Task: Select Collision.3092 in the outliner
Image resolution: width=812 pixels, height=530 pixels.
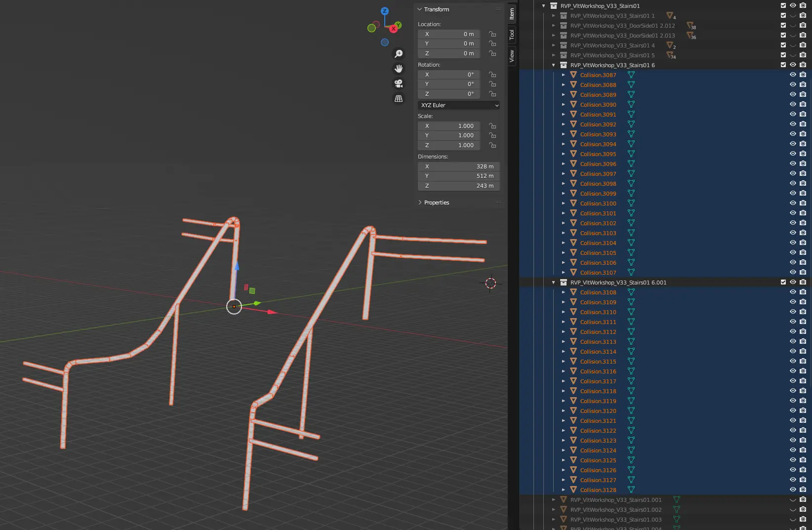Action: (598, 124)
